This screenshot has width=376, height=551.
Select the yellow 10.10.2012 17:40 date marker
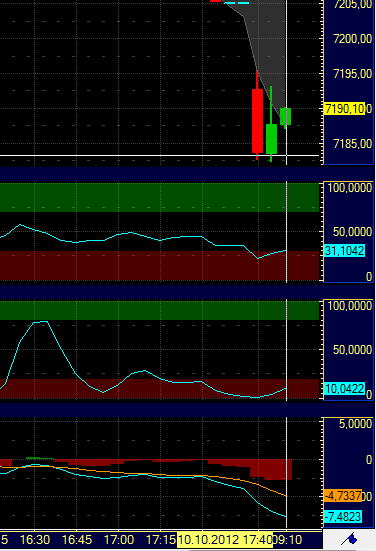pyautogui.click(x=225, y=539)
